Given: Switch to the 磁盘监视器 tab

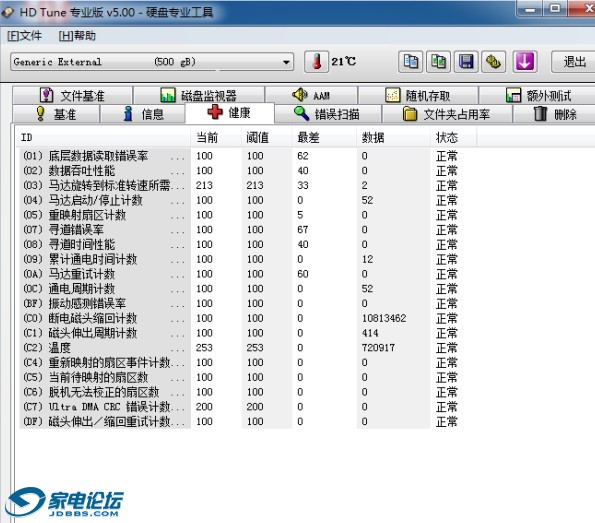Looking at the screenshot, I should 198,95.
